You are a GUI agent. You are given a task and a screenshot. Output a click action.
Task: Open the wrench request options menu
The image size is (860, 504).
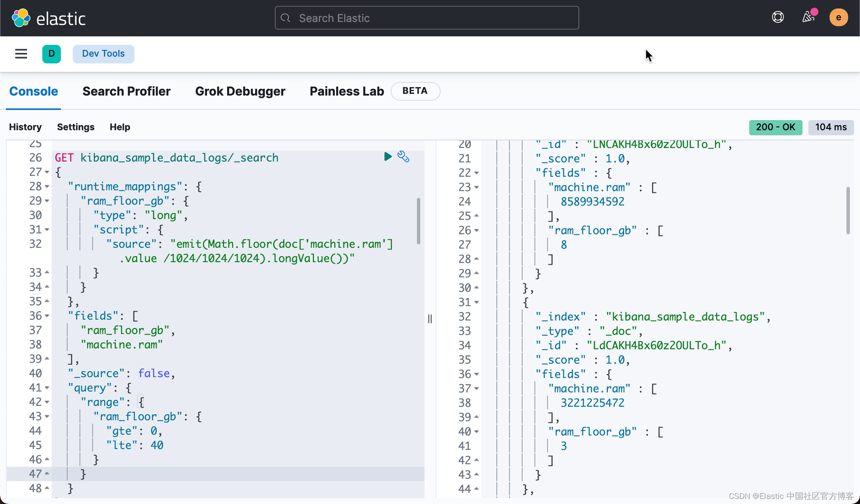pyautogui.click(x=404, y=157)
